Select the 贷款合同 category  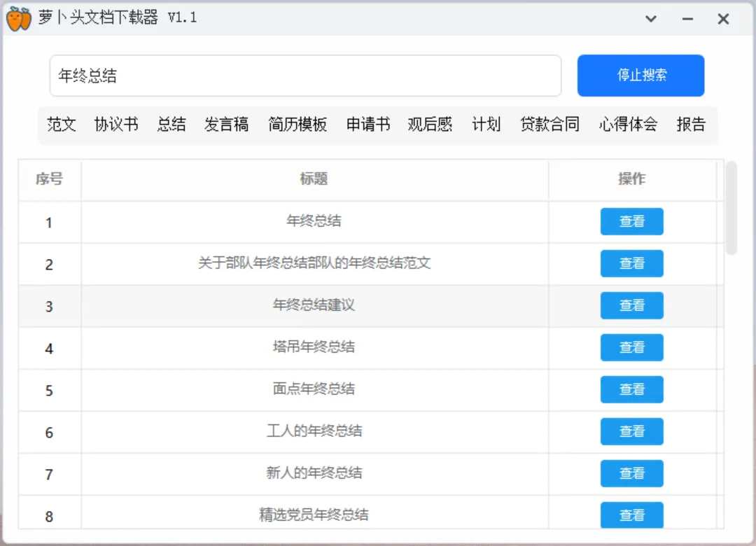pyautogui.click(x=549, y=125)
